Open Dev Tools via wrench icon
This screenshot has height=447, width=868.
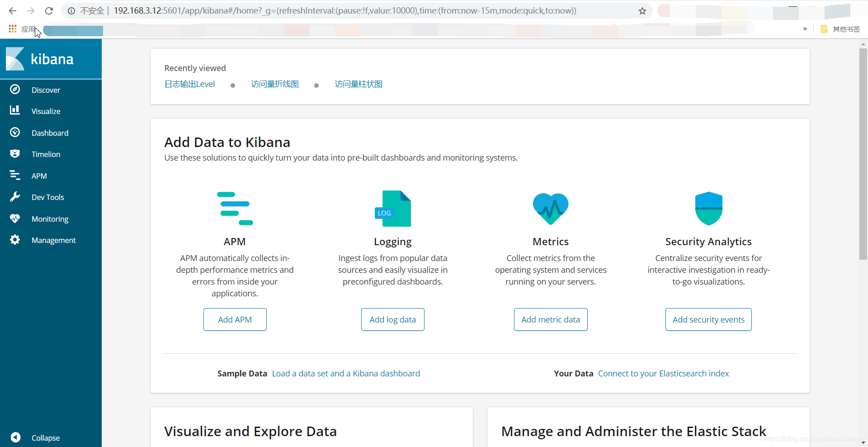coord(15,196)
